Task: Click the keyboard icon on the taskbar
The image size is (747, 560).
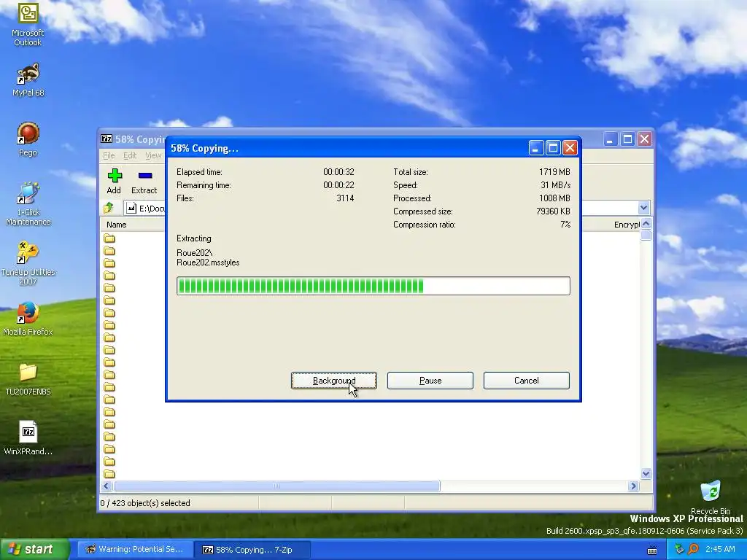Action: coord(653,550)
